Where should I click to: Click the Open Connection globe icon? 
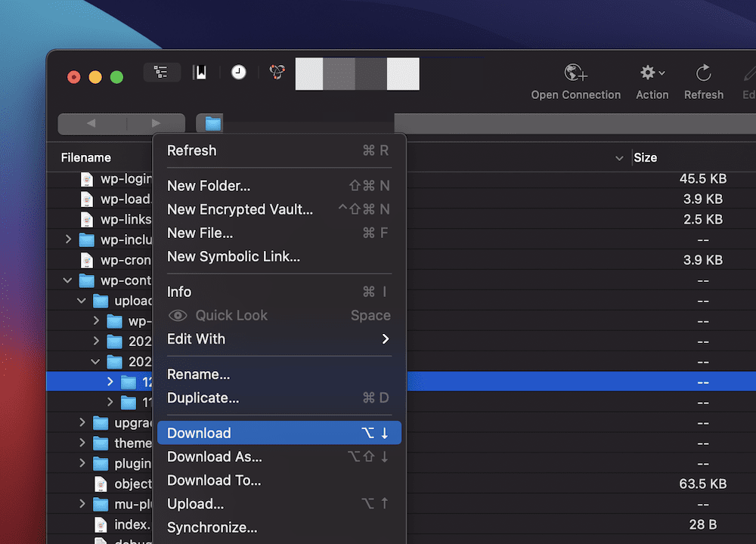click(x=575, y=73)
